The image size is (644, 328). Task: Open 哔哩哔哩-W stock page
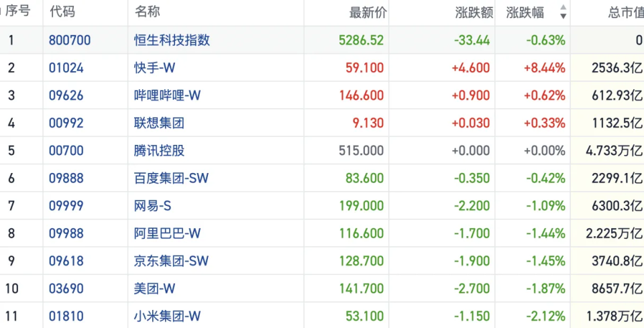coord(167,95)
